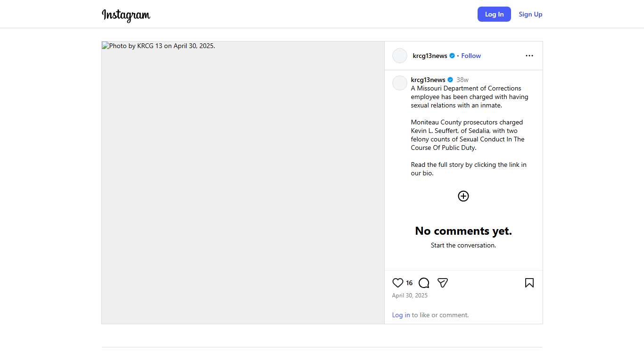This screenshot has width=644, height=362.
Task: Open the post photo by KRCG 13
Action: point(243,182)
